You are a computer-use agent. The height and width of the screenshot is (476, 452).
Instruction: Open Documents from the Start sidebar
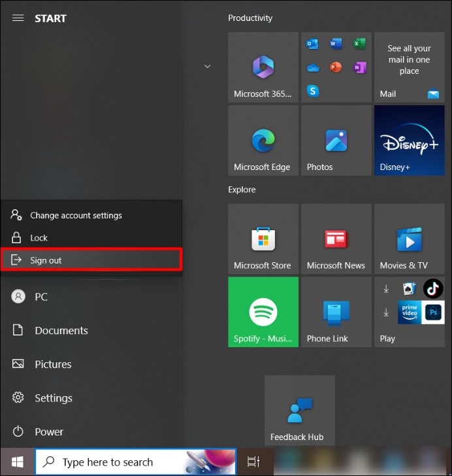pyautogui.click(x=91, y=330)
